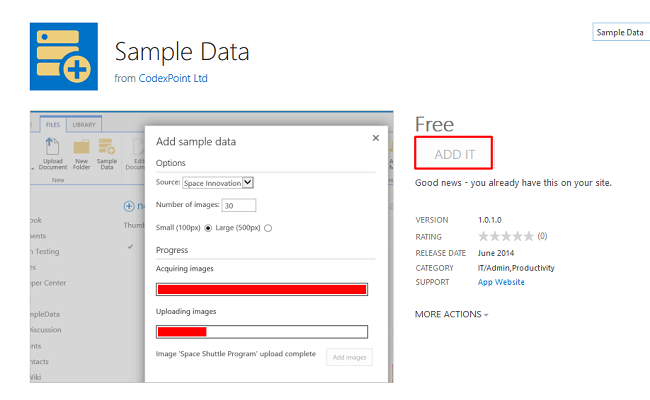The image size is (650, 400).
Task: Click the category IT/Admin,Productivity text
Action: point(516,268)
